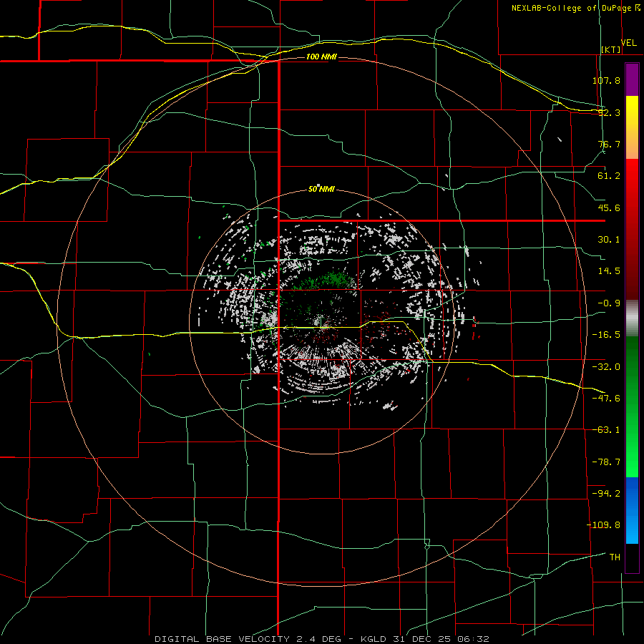Click the -94.2 velocity scale value
644x644 pixels.
(x=606, y=493)
